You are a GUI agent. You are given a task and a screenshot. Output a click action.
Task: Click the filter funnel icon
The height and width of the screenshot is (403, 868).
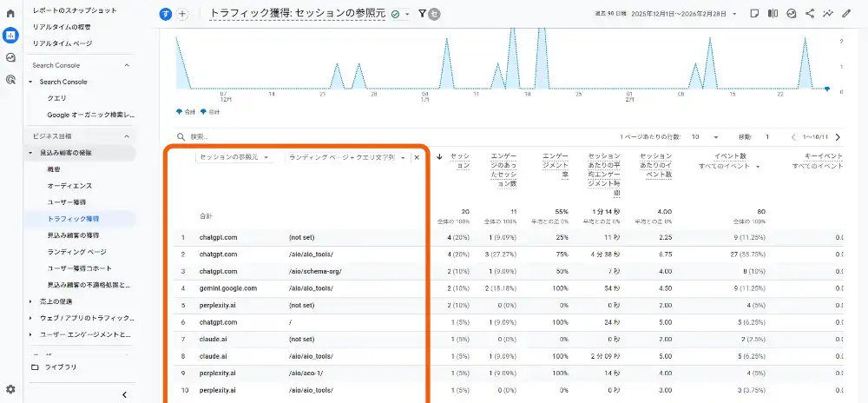click(422, 14)
